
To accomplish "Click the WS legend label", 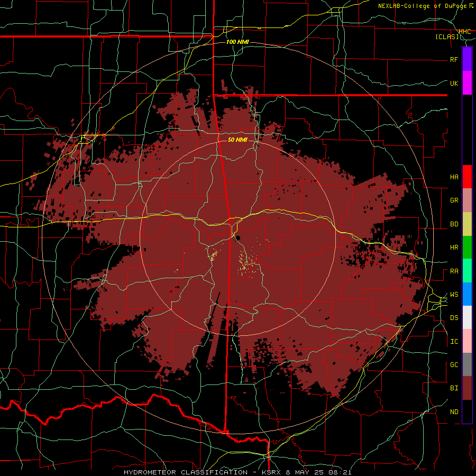I will click(454, 295).
